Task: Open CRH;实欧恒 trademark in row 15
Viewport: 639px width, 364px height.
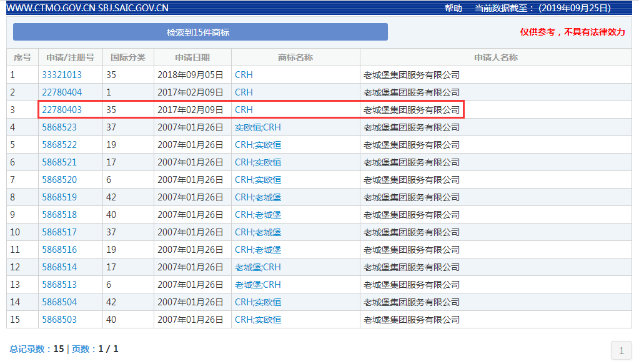Action: tap(258, 320)
